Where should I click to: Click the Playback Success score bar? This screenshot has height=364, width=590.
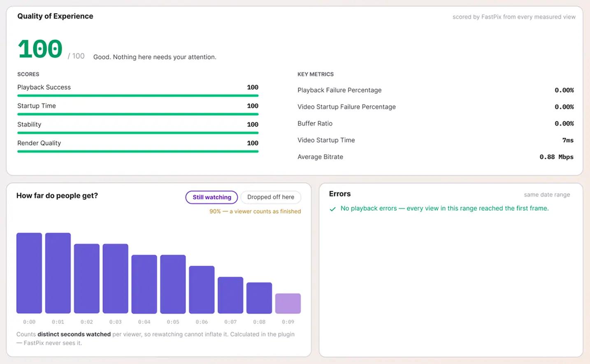tap(138, 96)
